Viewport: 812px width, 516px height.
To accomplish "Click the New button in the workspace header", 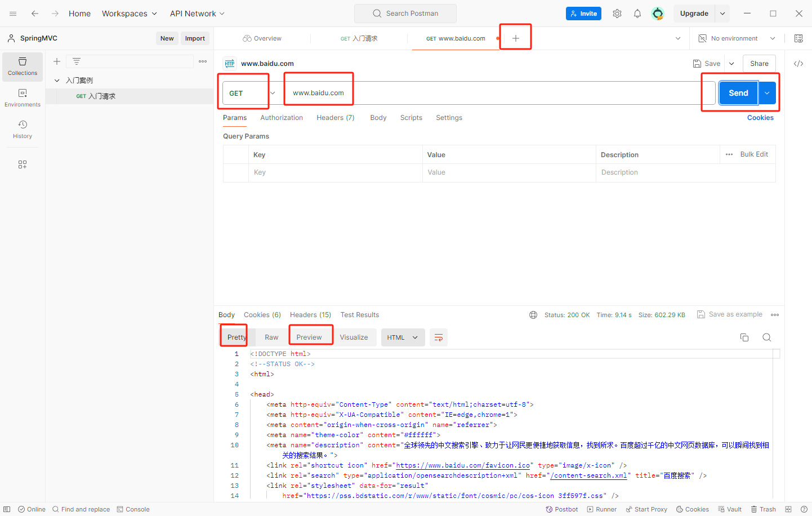I will tap(167, 38).
